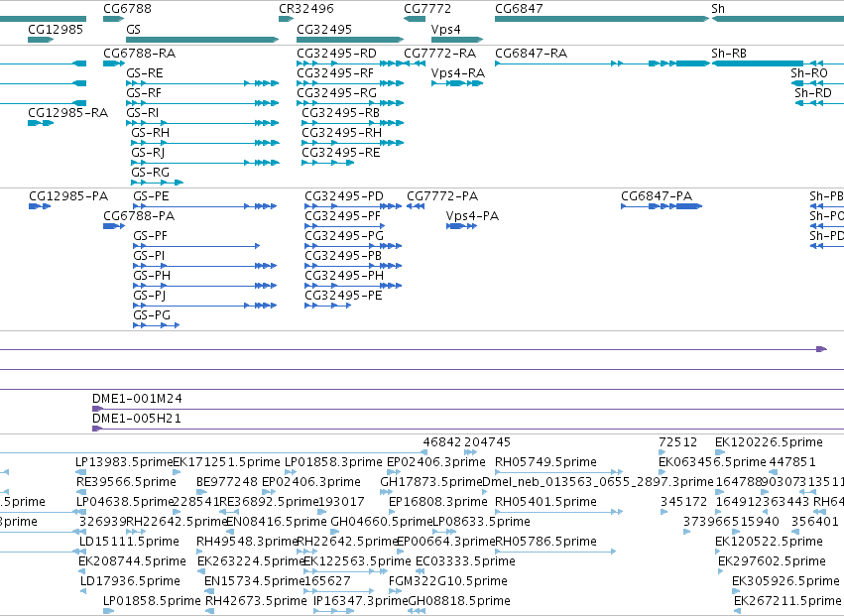Viewport: 844px width, 616px height.
Task: Select the CG32495 gene label
Action: coord(324,29)
